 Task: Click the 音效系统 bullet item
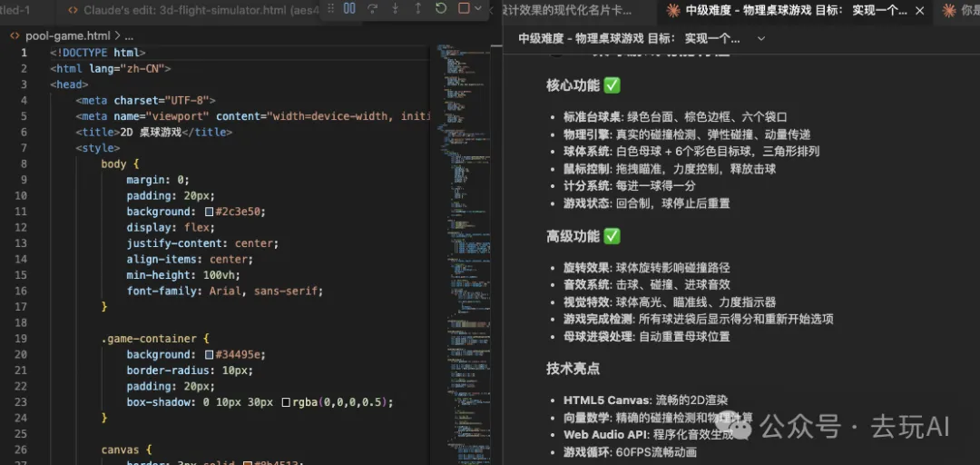pyautogui.click(x=647, y=285)
